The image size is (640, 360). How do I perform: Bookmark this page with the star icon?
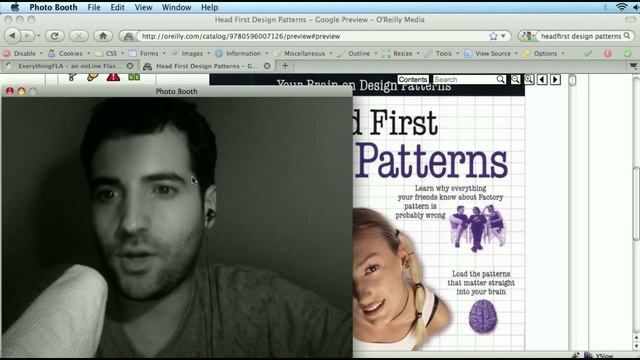point(493,36)
